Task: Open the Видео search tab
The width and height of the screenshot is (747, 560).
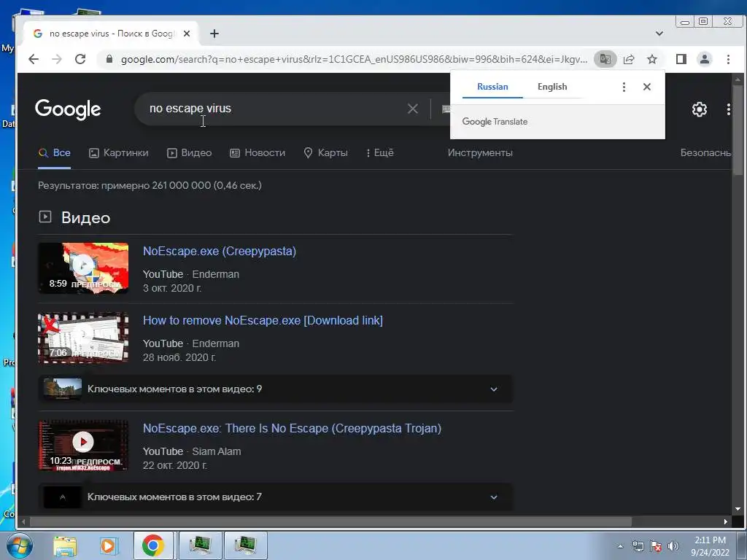Action: point(189,153)
